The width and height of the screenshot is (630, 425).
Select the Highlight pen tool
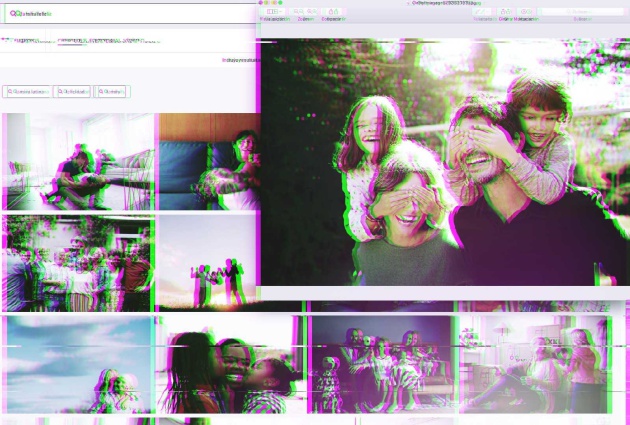(x=475, y=12)
